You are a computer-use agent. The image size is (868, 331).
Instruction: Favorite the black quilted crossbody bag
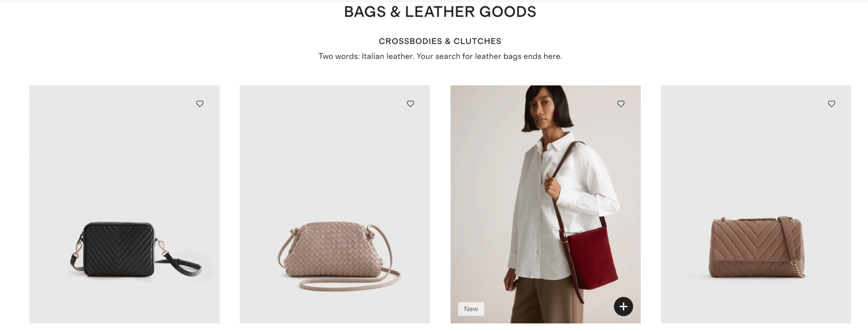(200, 104)
